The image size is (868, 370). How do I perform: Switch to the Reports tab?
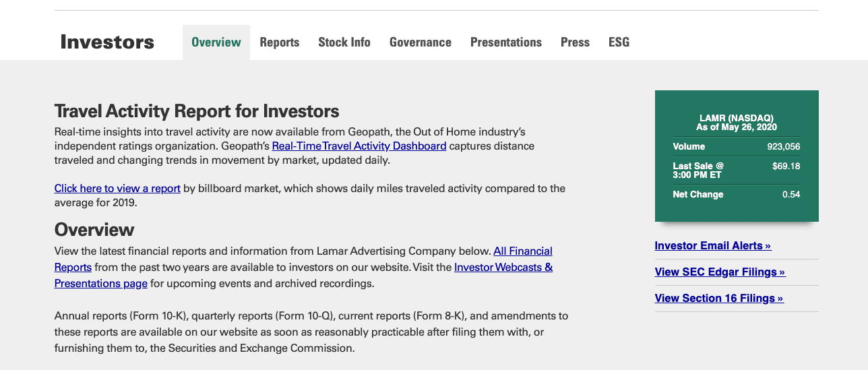[x=279, y=42]
